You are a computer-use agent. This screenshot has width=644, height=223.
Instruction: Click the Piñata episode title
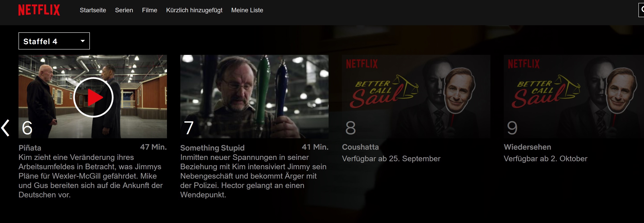[x=30, y=148]
